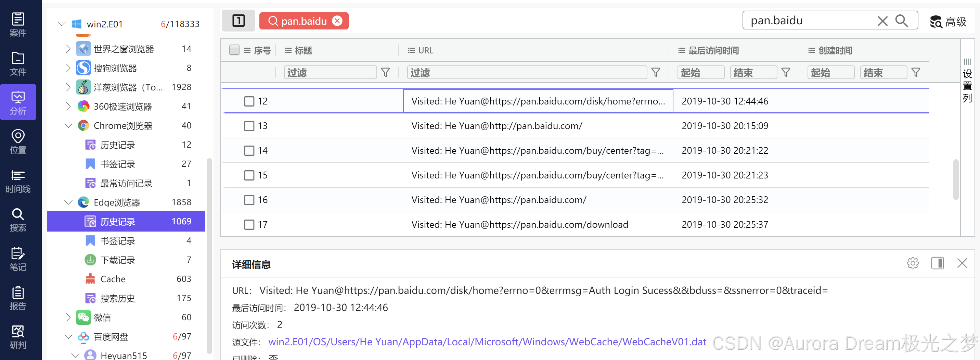Select Edge Cache tree item

click(126, 279)
